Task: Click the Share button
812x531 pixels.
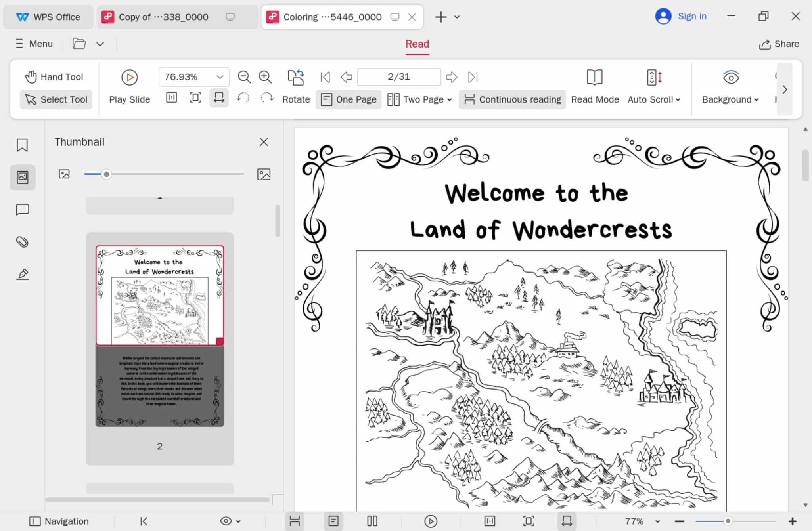Action: point(779,44)
